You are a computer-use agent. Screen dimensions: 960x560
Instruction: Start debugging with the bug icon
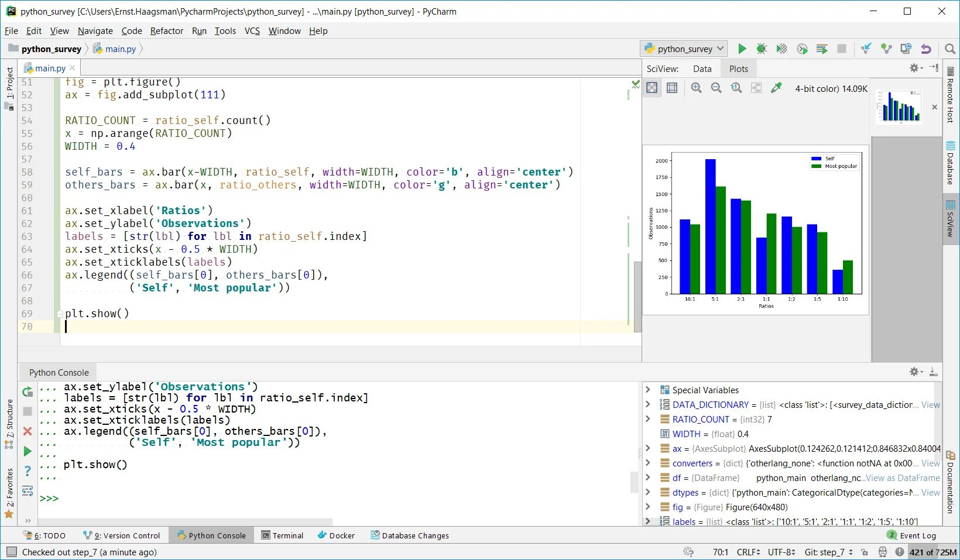point(762,49)
